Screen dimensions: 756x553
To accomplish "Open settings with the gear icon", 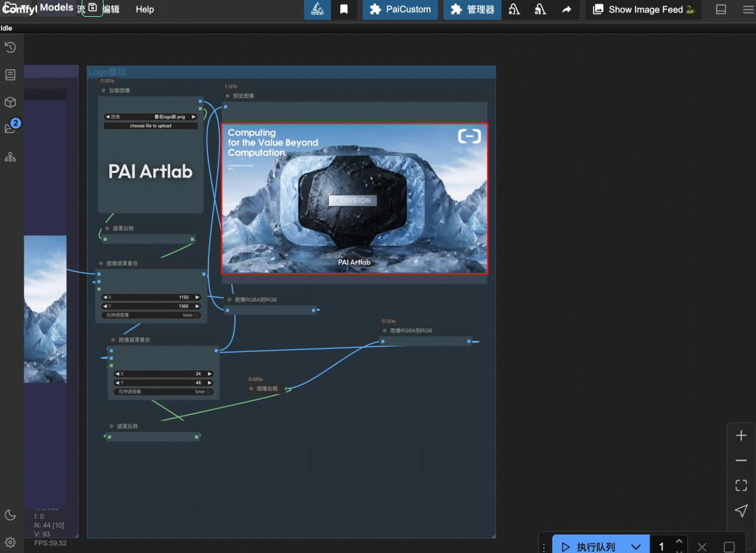I will 10,542.
